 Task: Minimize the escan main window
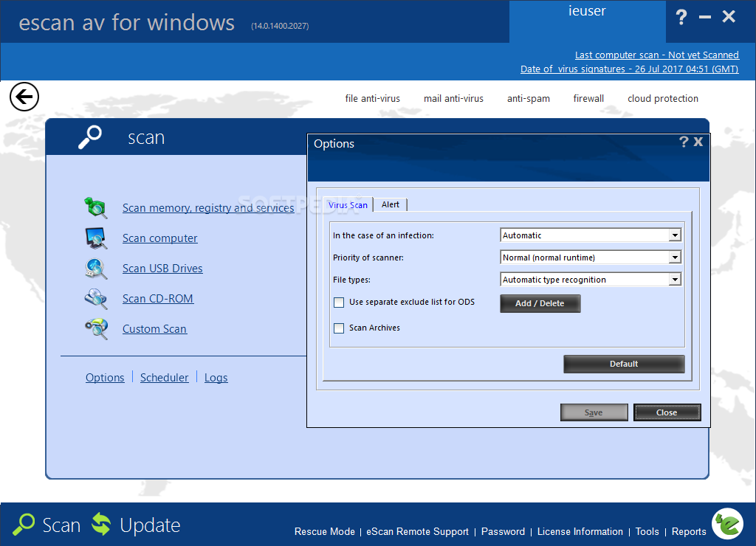pos(705,18)
